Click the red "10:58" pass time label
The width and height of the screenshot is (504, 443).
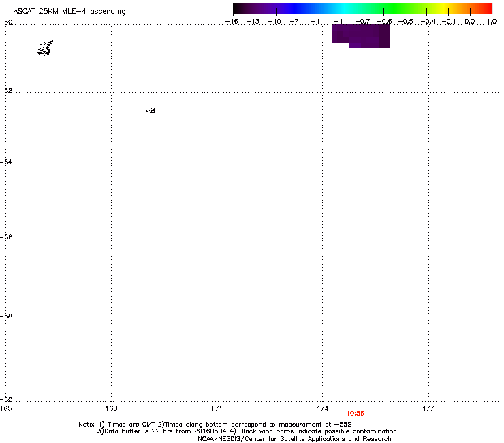point(355,414)
